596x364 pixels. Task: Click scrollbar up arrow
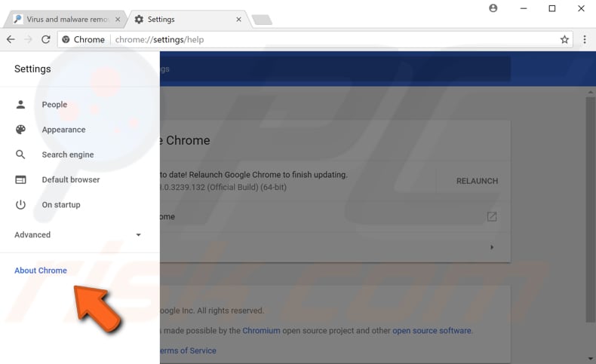pyautogui.click(x=590, y=92)
